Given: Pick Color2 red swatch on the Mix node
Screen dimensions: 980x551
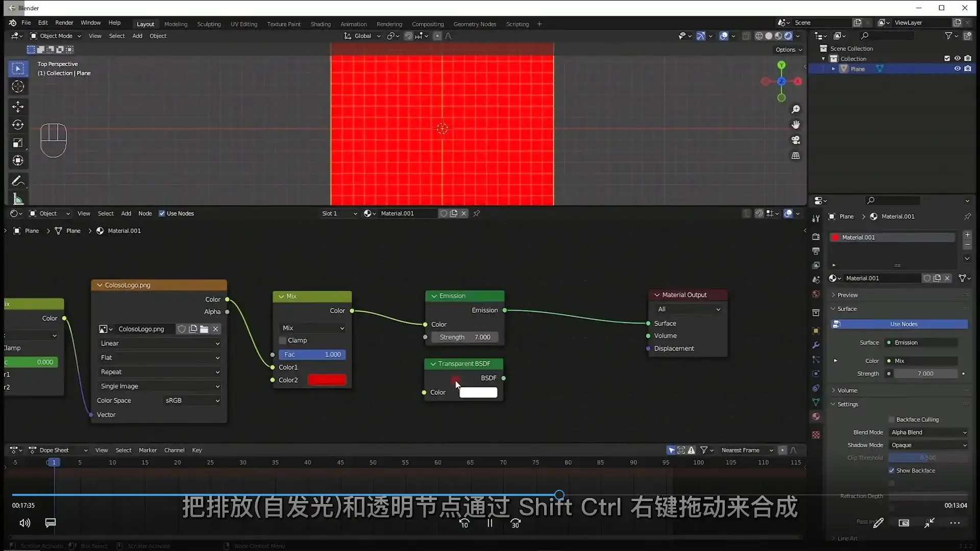Looking at the screenshot, I should click(327, 380).
